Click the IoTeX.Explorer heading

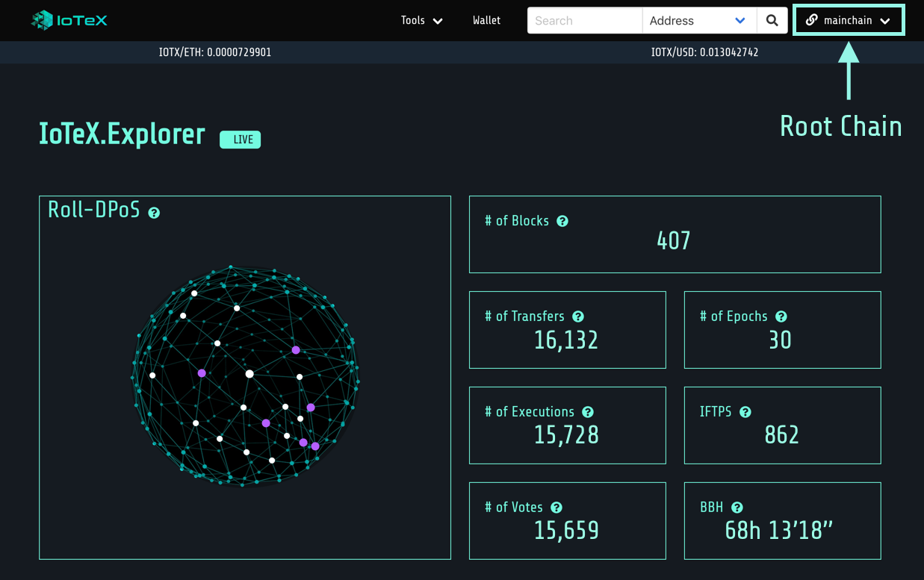(x=121, y=135)
